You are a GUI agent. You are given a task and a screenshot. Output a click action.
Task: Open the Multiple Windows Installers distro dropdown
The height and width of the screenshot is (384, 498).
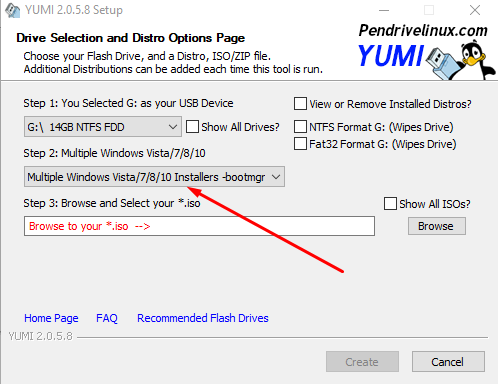(154, 177)
